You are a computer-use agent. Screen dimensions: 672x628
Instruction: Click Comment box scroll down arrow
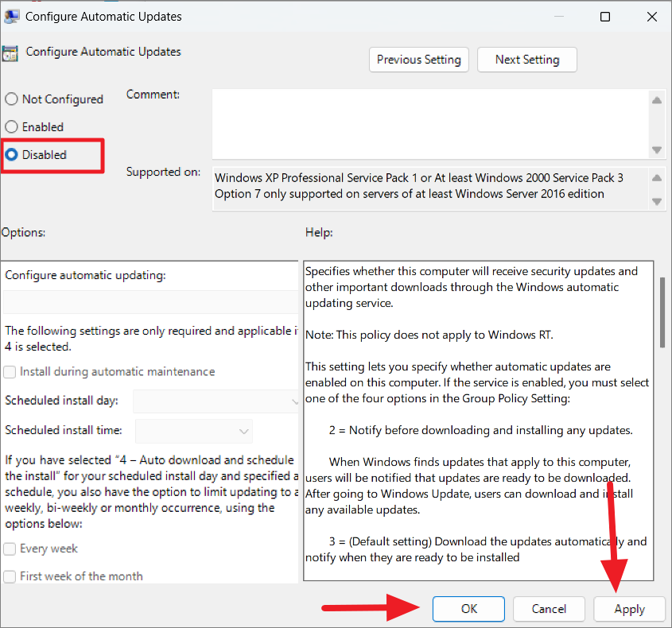pyautogui.click(x=657, y=150)
